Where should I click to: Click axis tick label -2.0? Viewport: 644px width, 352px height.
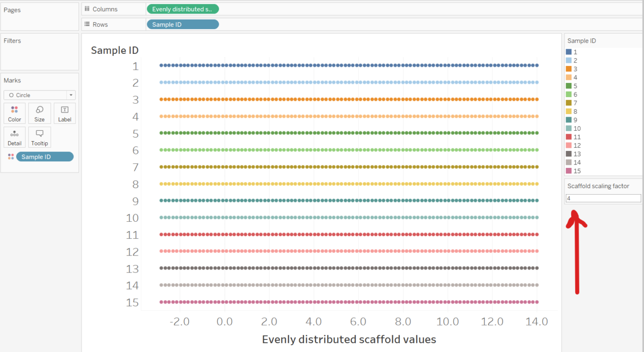[x=179, y=322]
